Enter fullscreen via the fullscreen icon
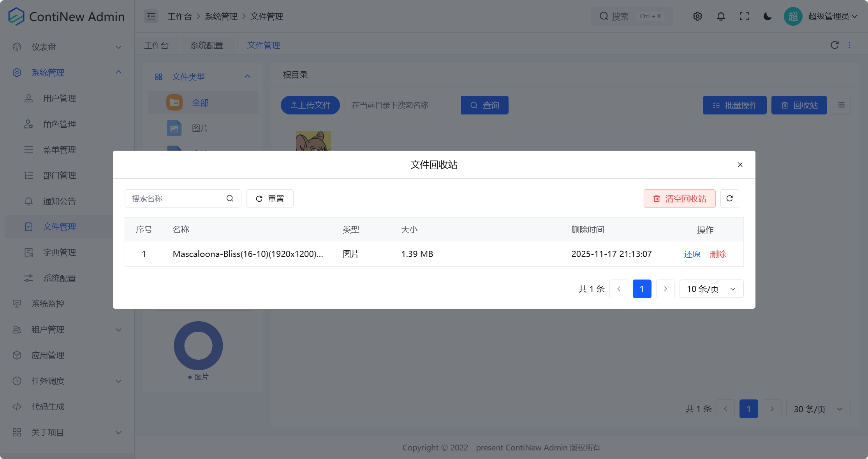The height and width of the screenshot is (459, 868). point(744,16)
